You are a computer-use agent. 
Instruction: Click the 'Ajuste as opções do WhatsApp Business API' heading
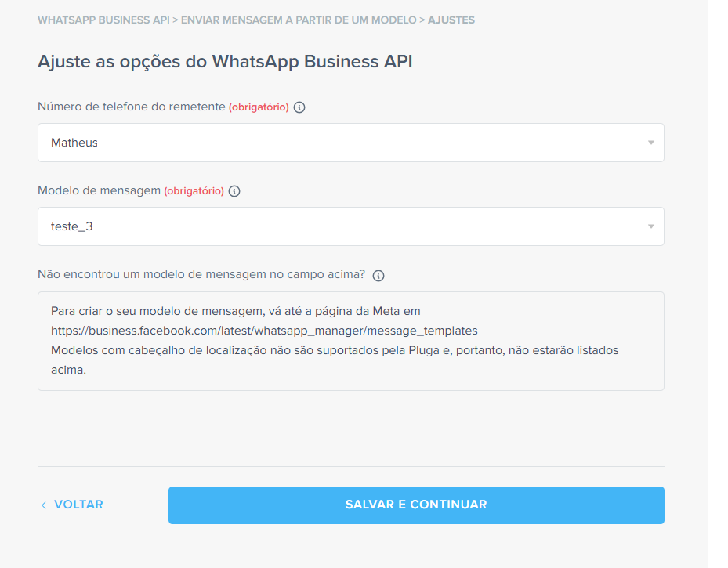225,62
